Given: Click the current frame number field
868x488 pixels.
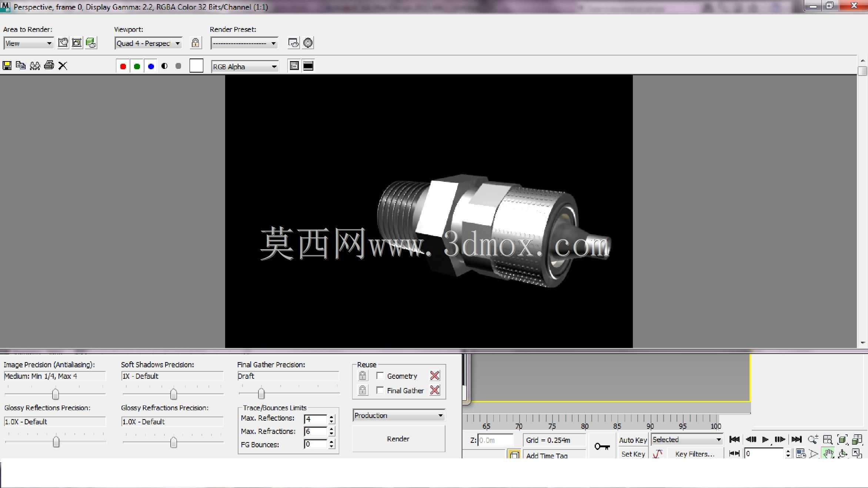Looking at the screenshot, I should tap(764, 454).
